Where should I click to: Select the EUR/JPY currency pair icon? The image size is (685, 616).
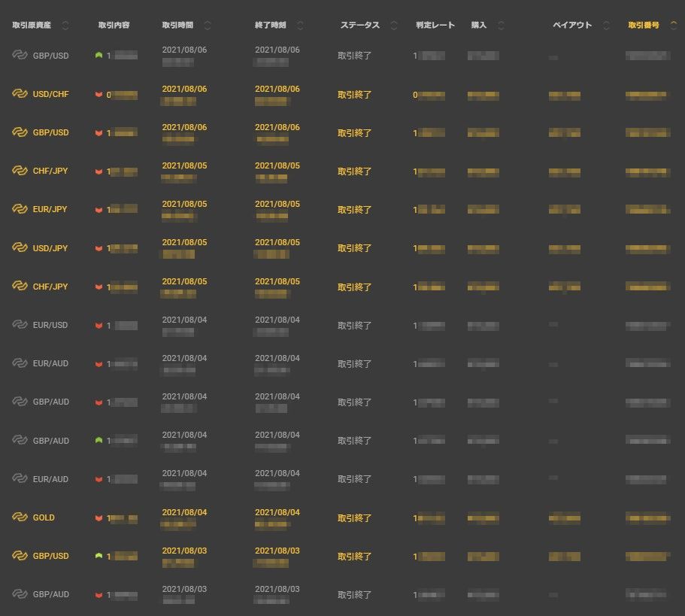coord(20,209)
